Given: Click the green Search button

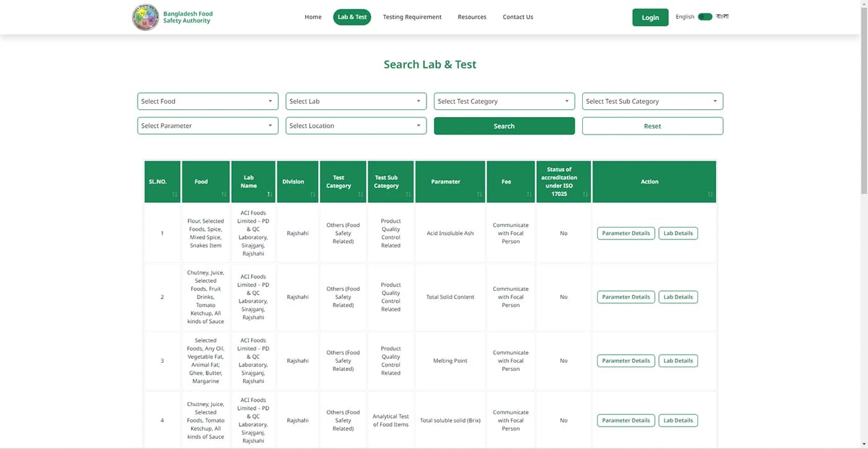Looking at the screenshot, I should click(x=504, y=126).
